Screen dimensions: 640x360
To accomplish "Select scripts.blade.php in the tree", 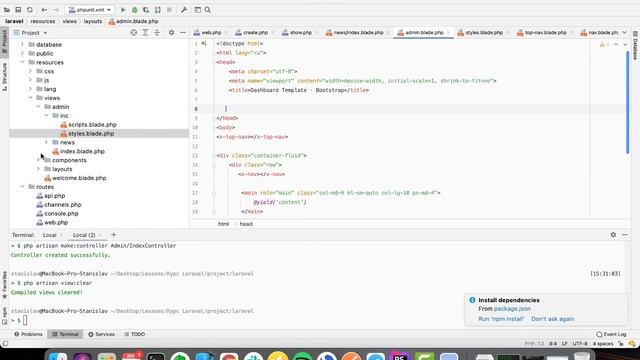I will (92, 124).
